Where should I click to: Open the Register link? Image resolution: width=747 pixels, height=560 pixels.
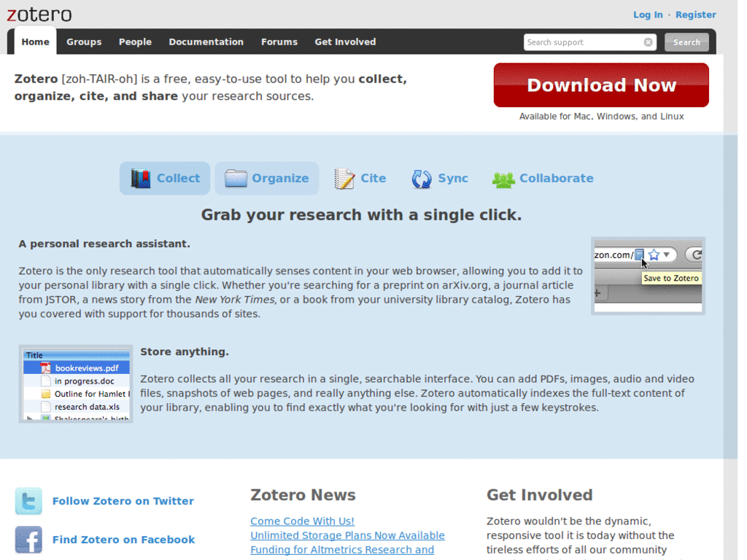coord(695,15)
